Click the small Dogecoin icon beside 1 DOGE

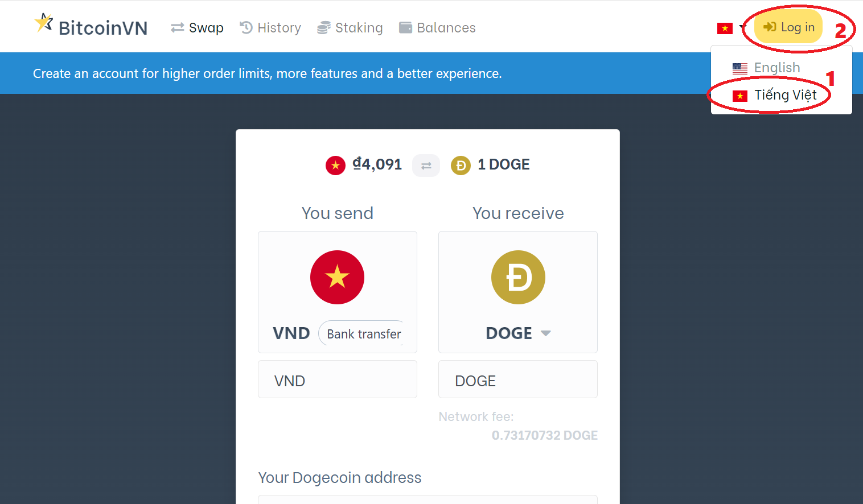461,166
